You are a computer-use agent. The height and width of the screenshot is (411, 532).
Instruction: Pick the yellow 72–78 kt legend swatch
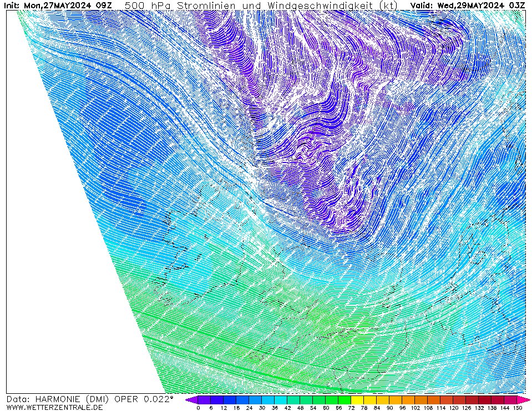[x=357, y=400]
